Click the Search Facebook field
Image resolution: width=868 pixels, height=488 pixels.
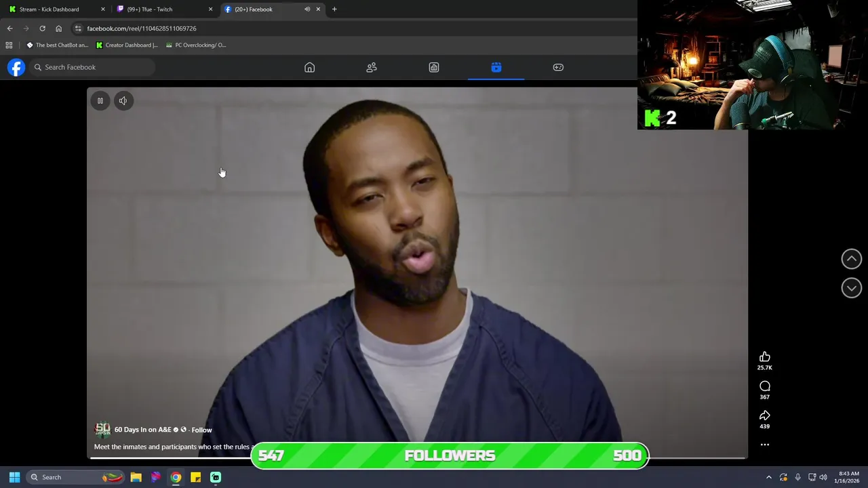(93, 67)
